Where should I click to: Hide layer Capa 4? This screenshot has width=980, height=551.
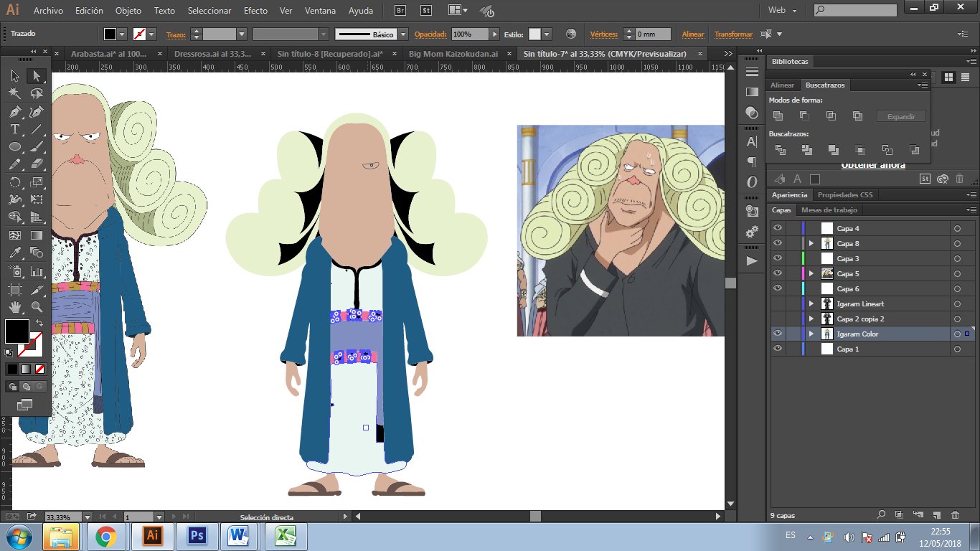[x=777, y=228]
